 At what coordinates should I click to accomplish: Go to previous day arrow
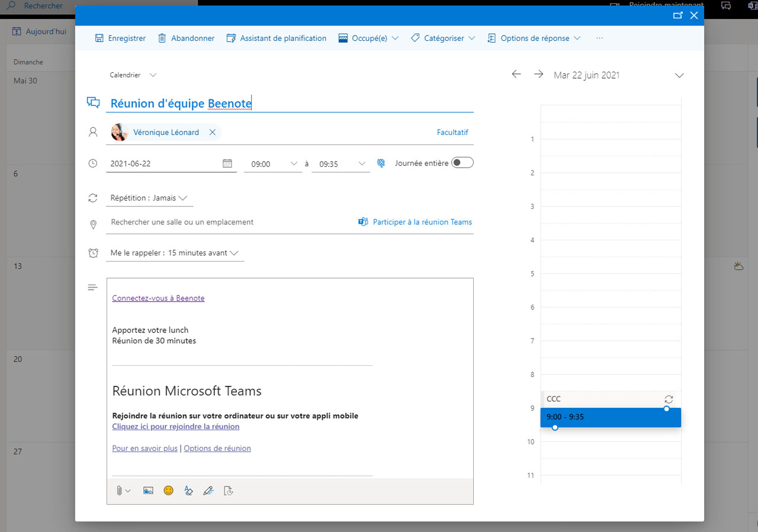(x=516, y=74)
